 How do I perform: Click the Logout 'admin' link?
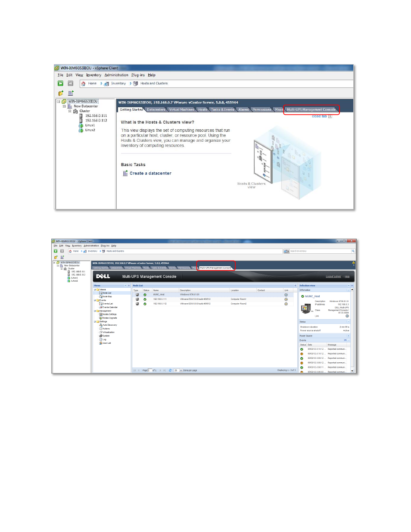pos(333,277)
